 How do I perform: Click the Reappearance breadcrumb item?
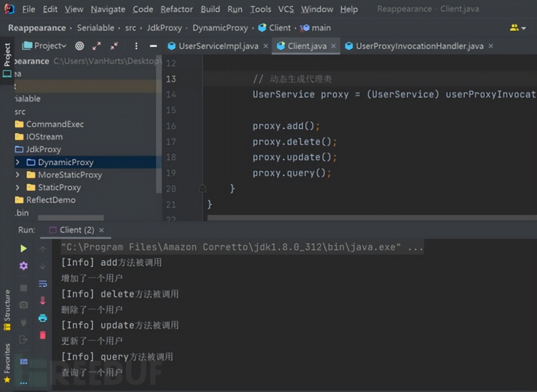click(37, 28)
